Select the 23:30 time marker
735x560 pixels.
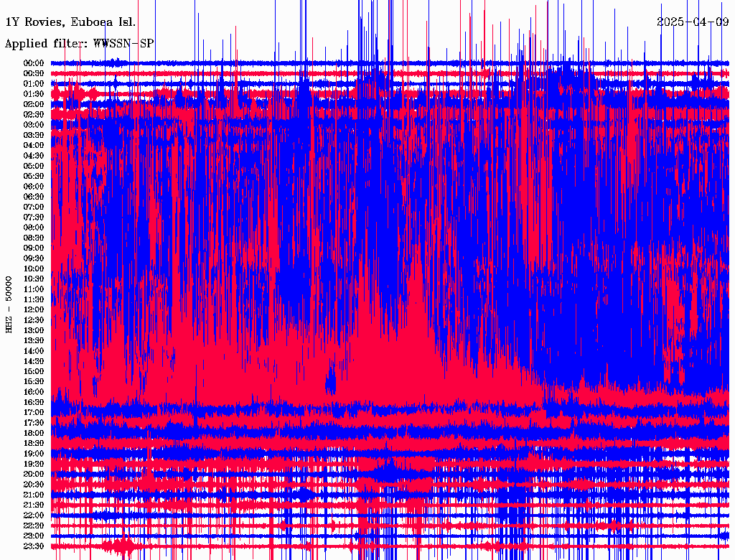[x=34, y=546]
